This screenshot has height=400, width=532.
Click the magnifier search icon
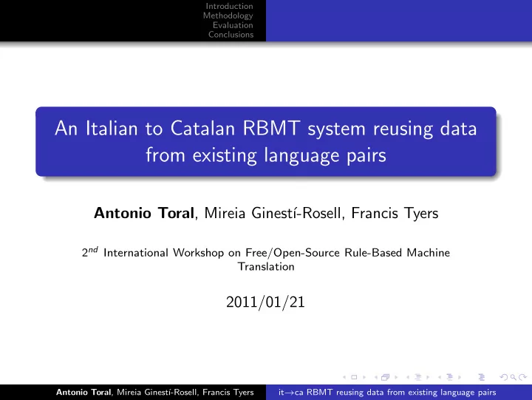(x=514, y=377)
